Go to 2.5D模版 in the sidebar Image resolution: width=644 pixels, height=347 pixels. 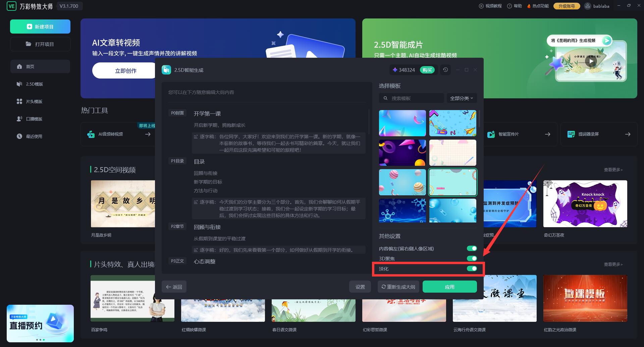tap(35, 84)
